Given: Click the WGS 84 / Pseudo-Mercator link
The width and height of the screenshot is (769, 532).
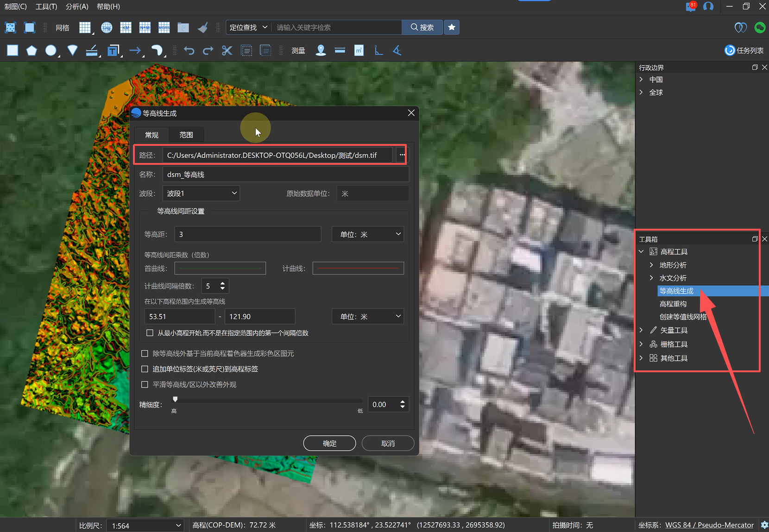Looking at the screenshot, I should 709,525.
